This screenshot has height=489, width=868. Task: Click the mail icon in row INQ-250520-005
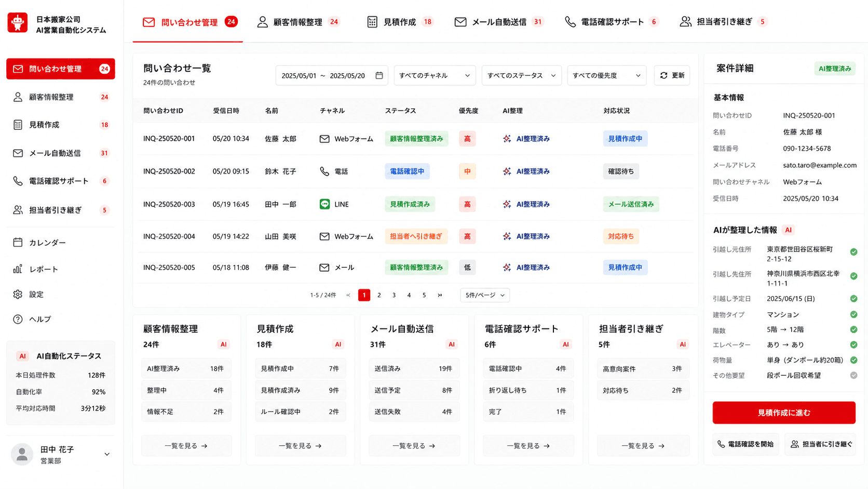tap(324, 268)
